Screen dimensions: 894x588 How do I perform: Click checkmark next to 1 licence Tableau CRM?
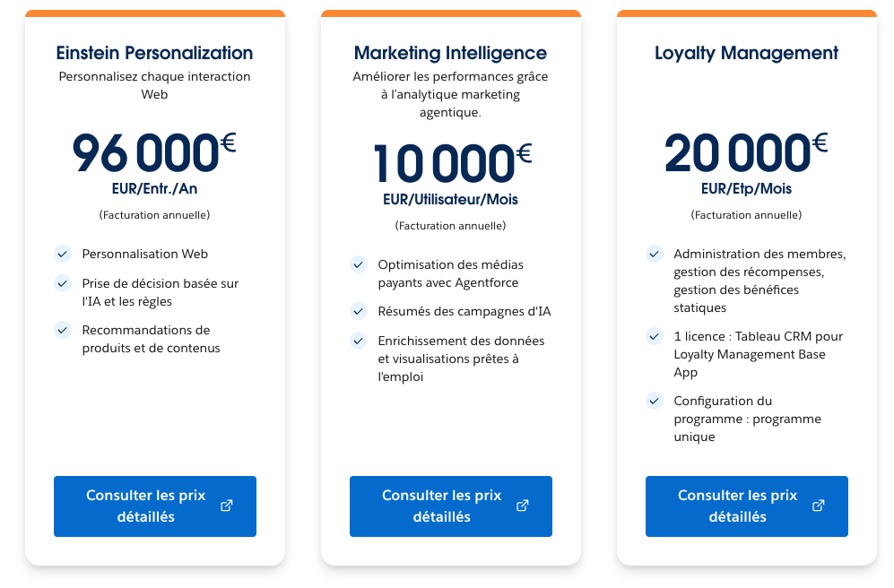point(655,336)
